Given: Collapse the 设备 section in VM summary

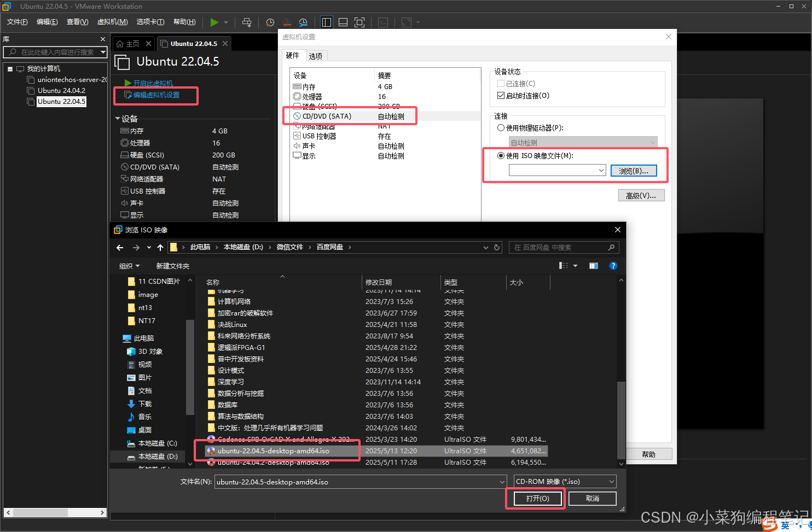Looking at the screenshot, I should pos(118,119).
